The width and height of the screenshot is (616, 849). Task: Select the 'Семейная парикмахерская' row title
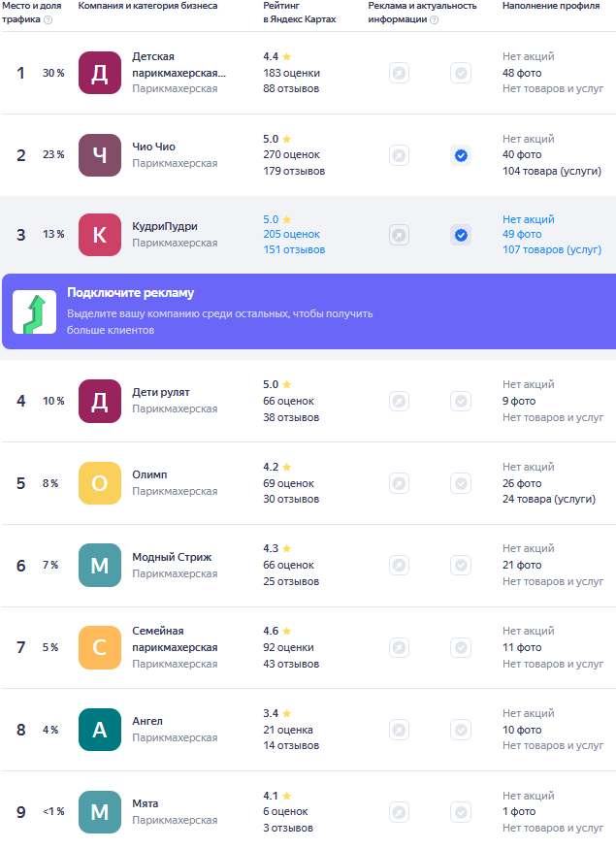pyautogui.click(x=175, y=638)
